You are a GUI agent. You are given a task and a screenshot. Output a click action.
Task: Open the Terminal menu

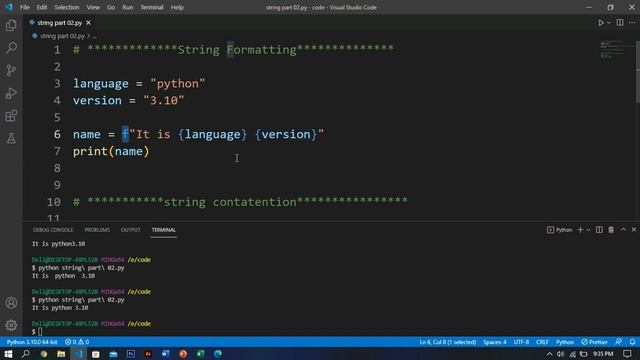coord(152,7)
